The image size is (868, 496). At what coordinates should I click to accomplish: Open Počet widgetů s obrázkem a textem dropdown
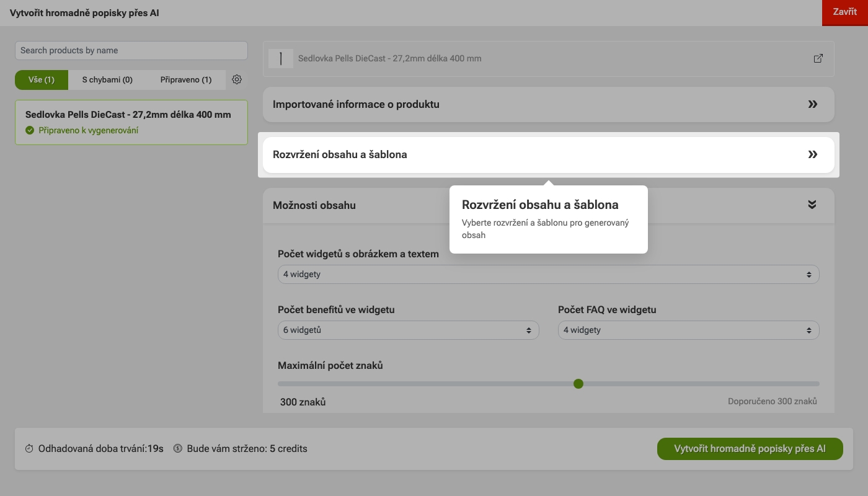pos(549,274)
